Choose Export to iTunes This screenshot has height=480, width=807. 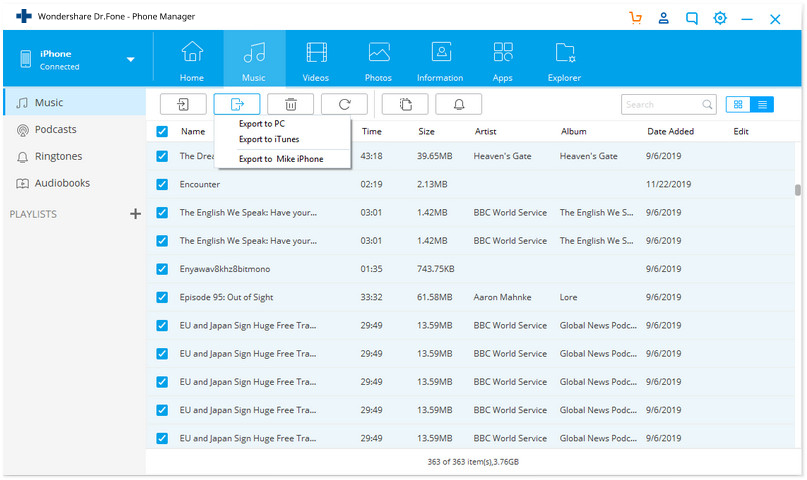269,139
